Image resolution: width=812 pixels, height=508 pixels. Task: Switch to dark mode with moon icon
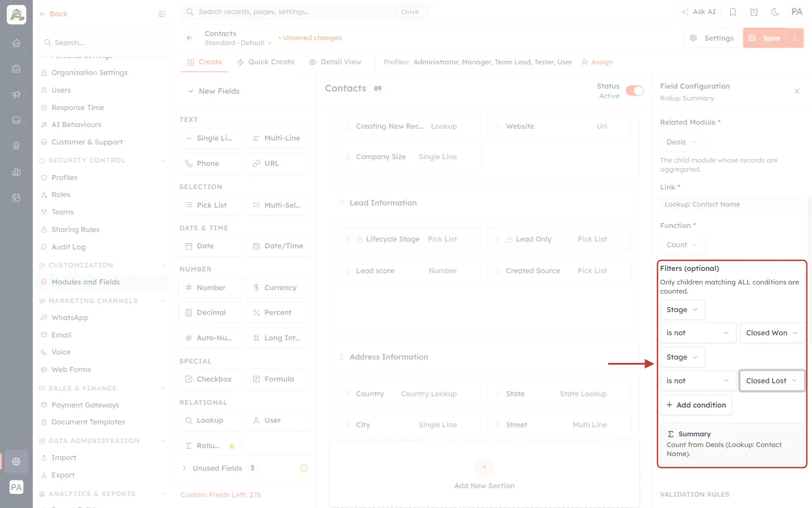775,12
